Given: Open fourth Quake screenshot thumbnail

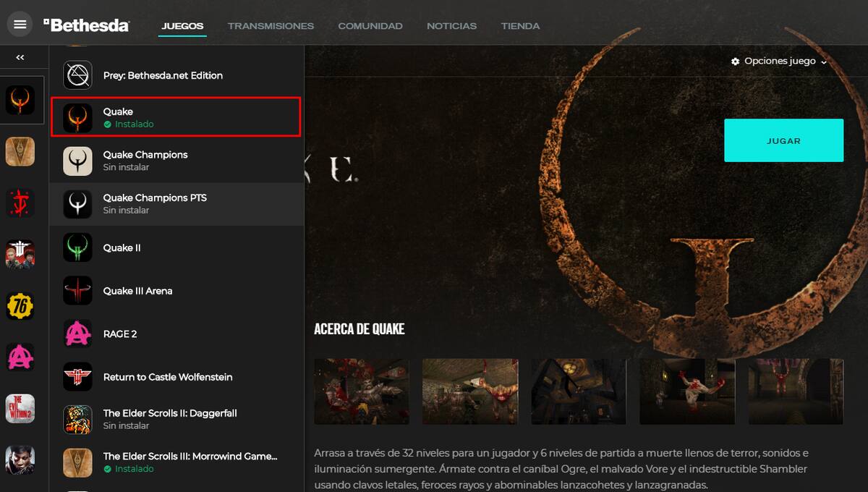Looking at the screenshot, I should pyautogui.click(x=687, y=391).
